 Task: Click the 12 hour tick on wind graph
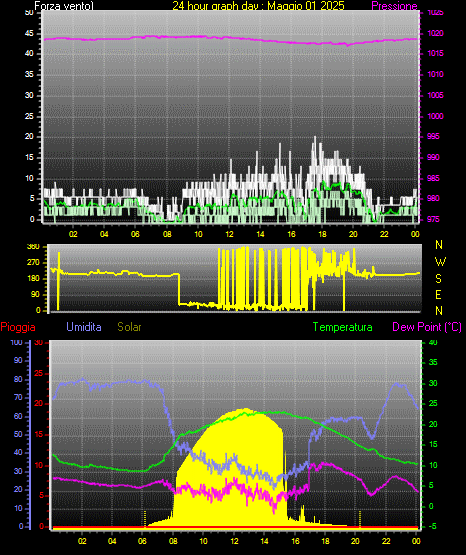tap(229, 234)
